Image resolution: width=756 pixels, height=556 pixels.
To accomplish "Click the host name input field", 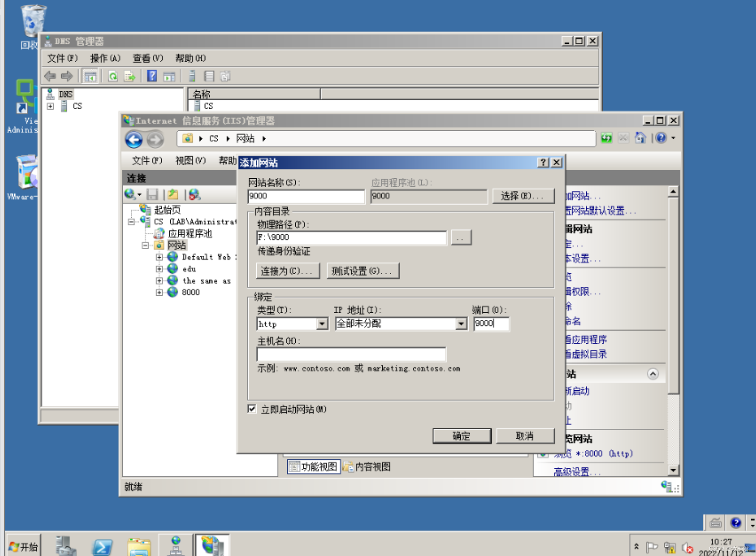I will tap(351, 354).
